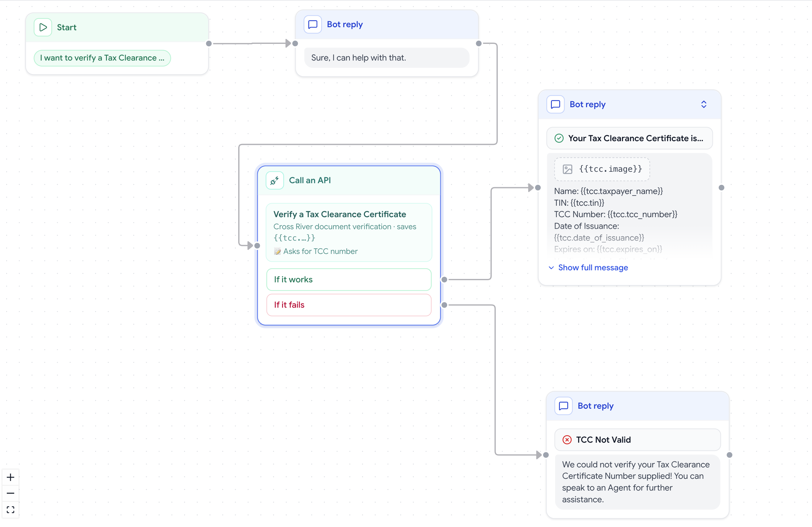Fit canvas to screen with fullscreen icon
Viewport: 812px width, 527px height.
[11, 510]
